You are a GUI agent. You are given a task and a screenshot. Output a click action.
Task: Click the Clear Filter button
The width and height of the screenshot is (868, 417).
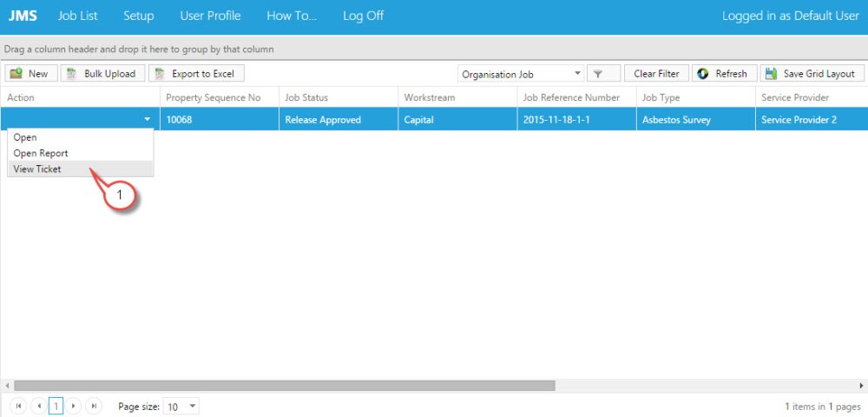[656, 74]
